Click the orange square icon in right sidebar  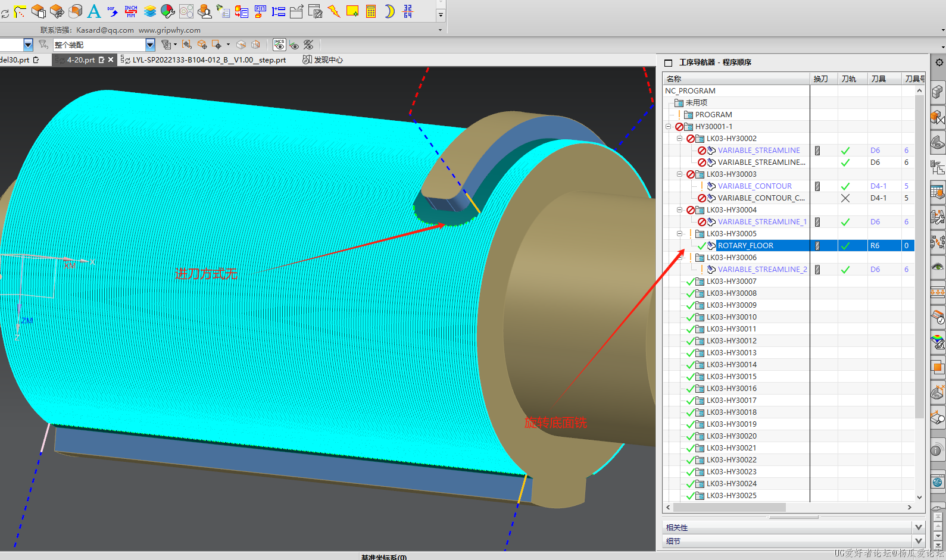click(938, 367)
